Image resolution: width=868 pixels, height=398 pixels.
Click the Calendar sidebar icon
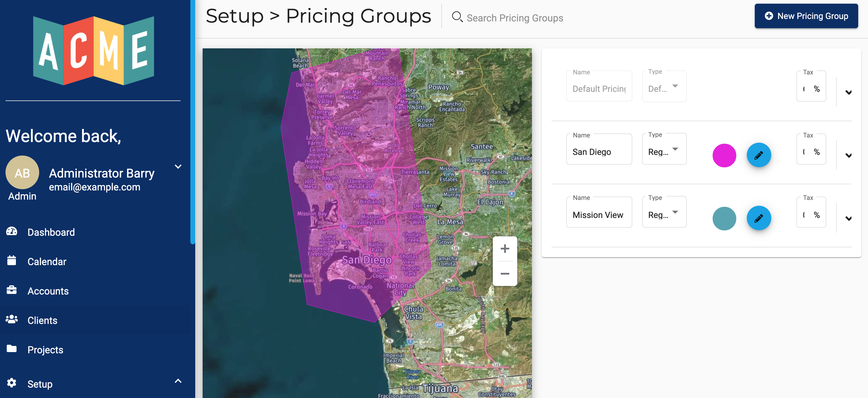[x=12, y=261]
